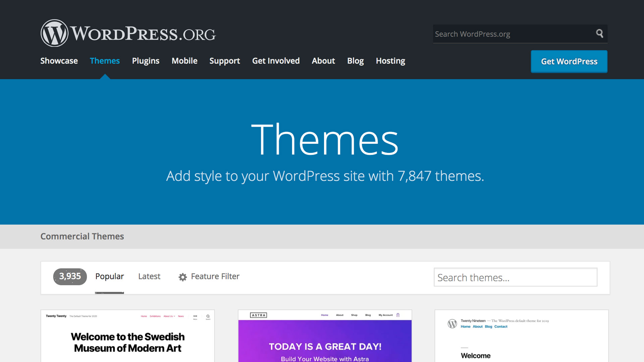Click the Get WordPress button

tap(569, 61)
